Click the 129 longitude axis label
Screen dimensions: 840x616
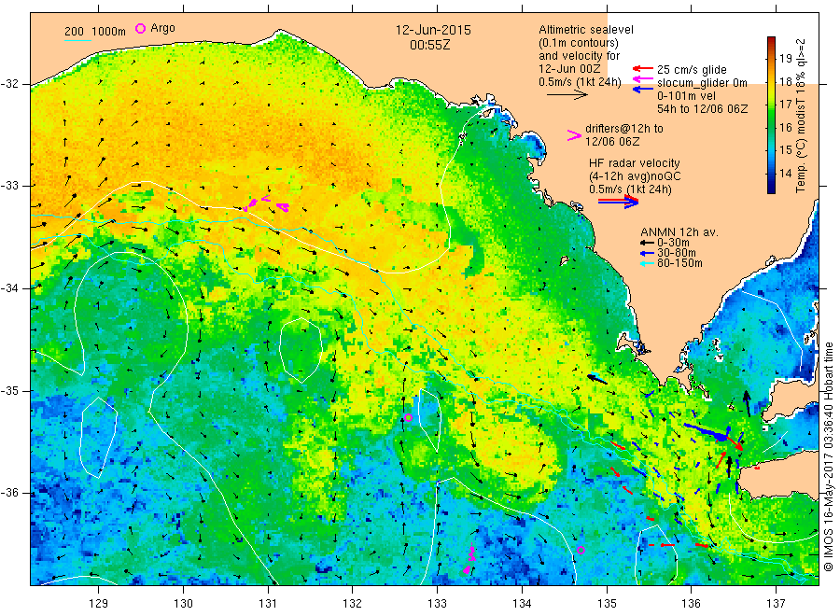[x=99, y=603]
